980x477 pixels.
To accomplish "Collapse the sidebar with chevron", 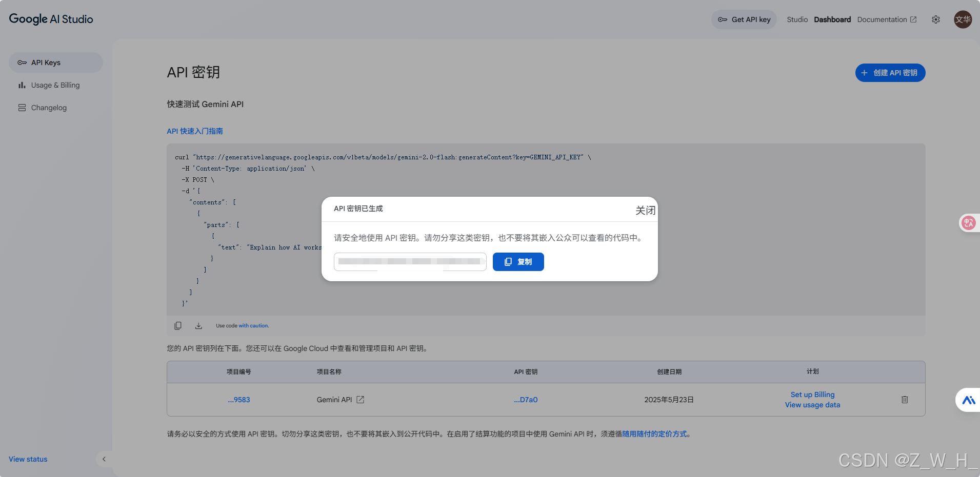I will 104,459.
